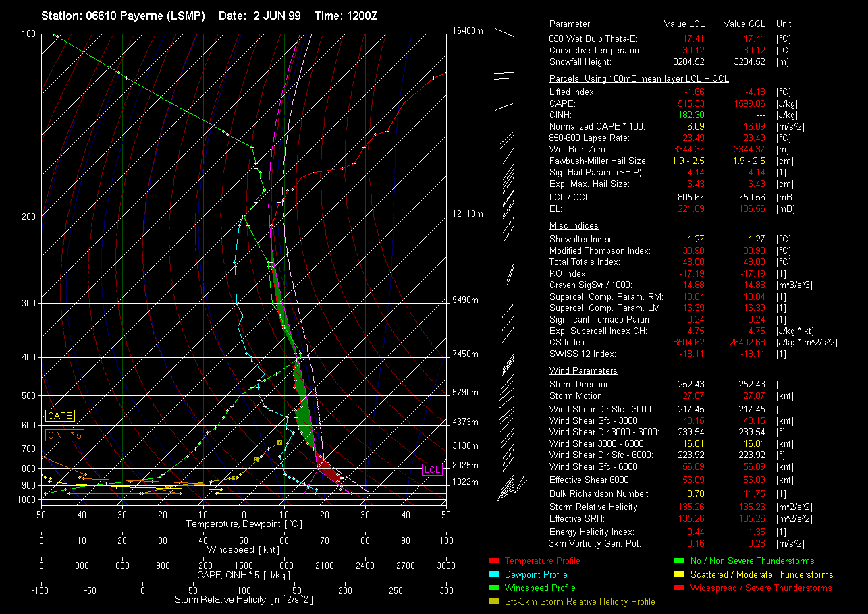The height and width of the screenshot is (614, 868).
Task: Select the Parameter column header
Action: (569, 24)
